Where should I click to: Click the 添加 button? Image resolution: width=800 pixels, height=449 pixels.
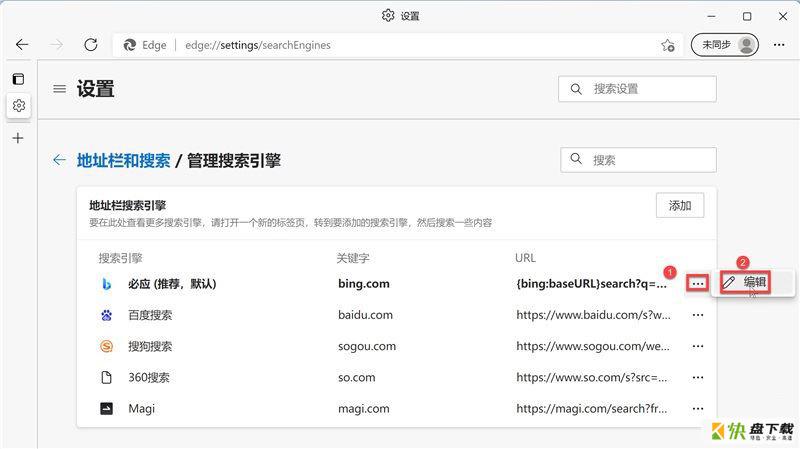pos(680,206)
